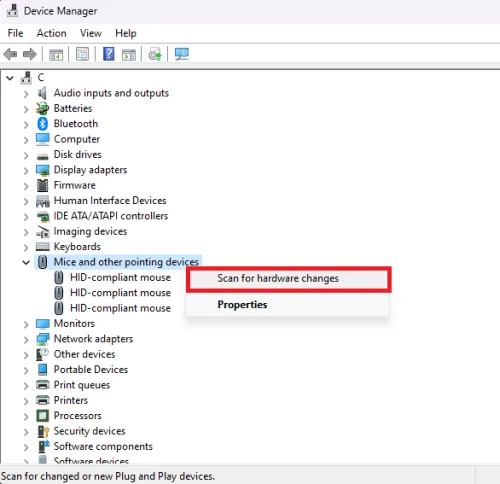Click the Forward arrow toolbar icon

pyautogui.click(x=30, y=54)
